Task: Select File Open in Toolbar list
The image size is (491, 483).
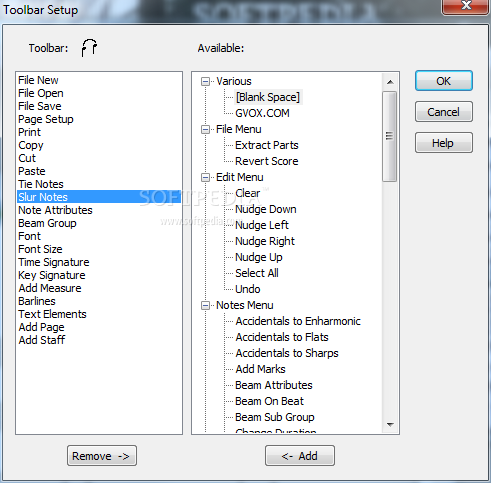Action: pos(99,93)
